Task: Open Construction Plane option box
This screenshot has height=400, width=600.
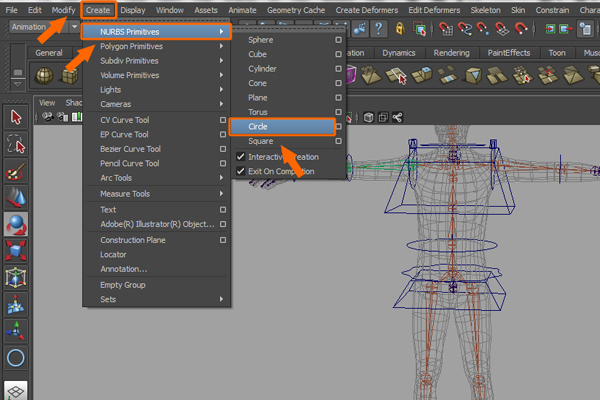Action: tap(223, 240)
